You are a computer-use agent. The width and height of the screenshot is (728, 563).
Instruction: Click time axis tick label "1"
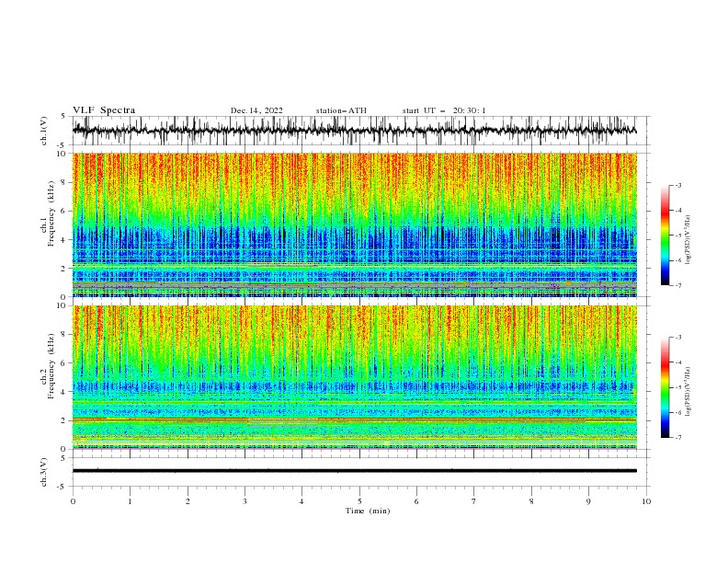(130, 501)
